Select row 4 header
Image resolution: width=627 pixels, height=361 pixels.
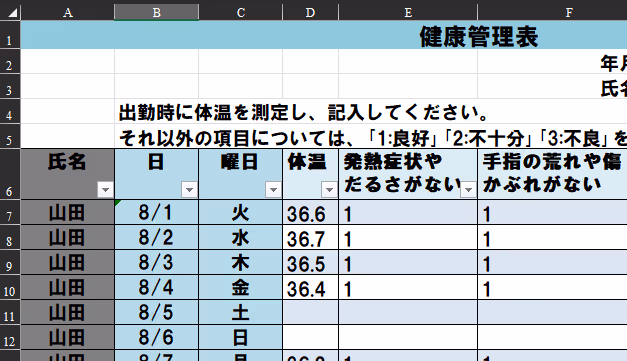(10, 111)
